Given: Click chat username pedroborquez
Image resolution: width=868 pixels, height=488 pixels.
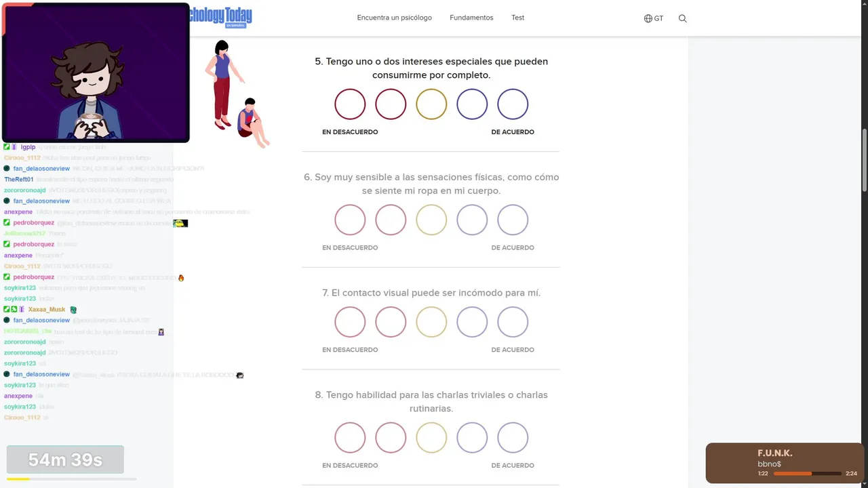Looking at the screenshot, I should [x=33, y=222].
